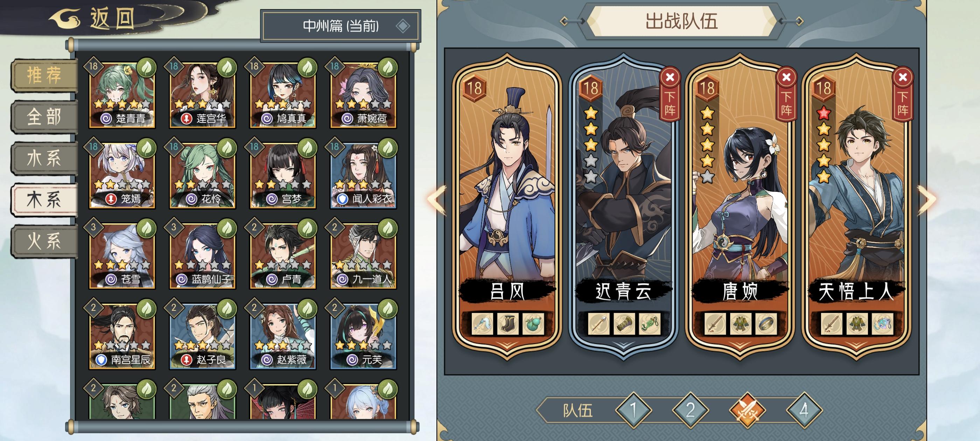Open the 中州篇 chapter dropdown
The image size is (980, 441).
(341, 26)
